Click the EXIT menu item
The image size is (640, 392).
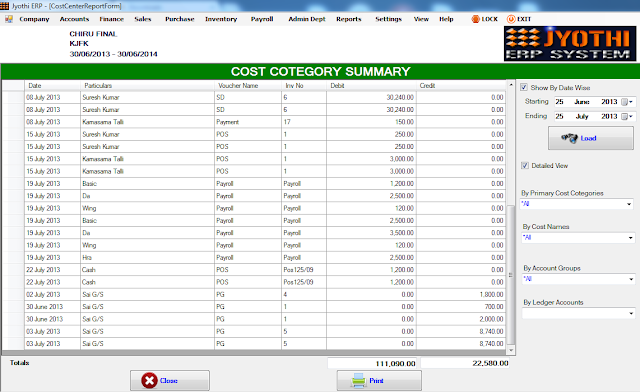pyautogui.click(x=519, y=19)
